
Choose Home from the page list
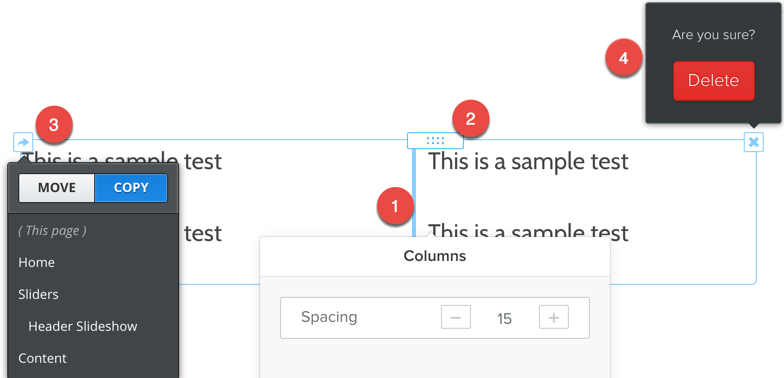click(36, 262)
